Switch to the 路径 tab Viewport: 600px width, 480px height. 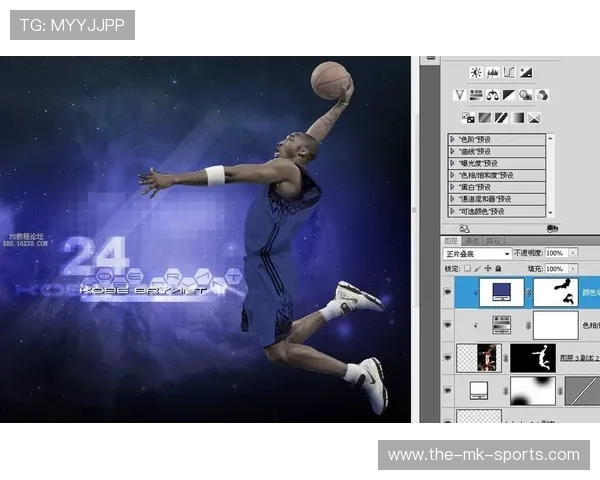[493, 241]
